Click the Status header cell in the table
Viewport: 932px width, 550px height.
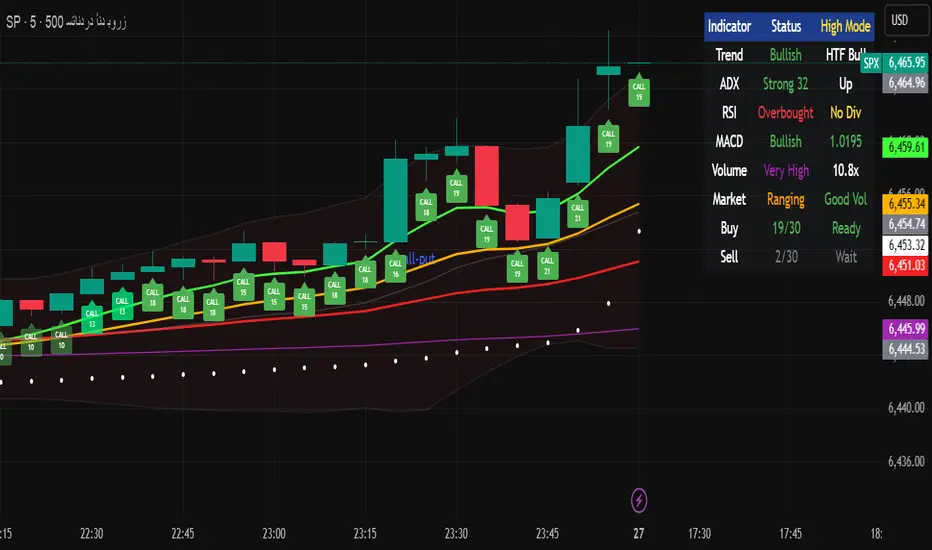[x=786, y=26]
